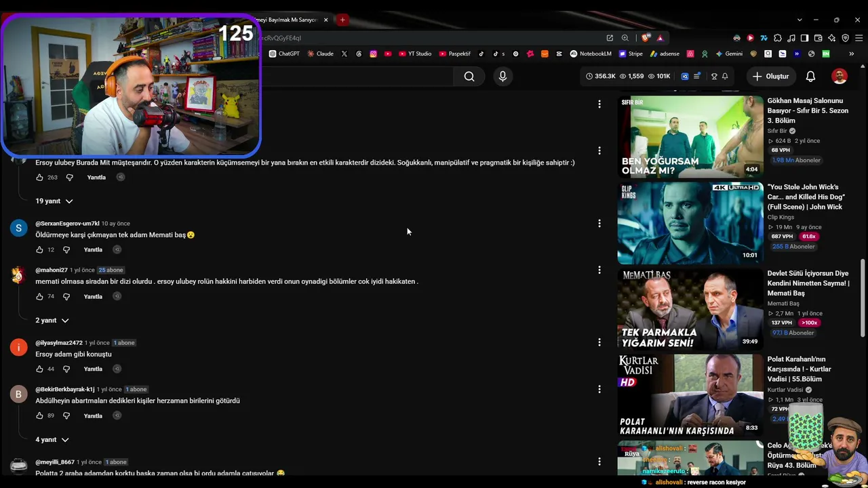Screen dimensions: 868x488
Task: Open the three-dot menu for meyilli_8667's comment
Action: tap(599, 462)
